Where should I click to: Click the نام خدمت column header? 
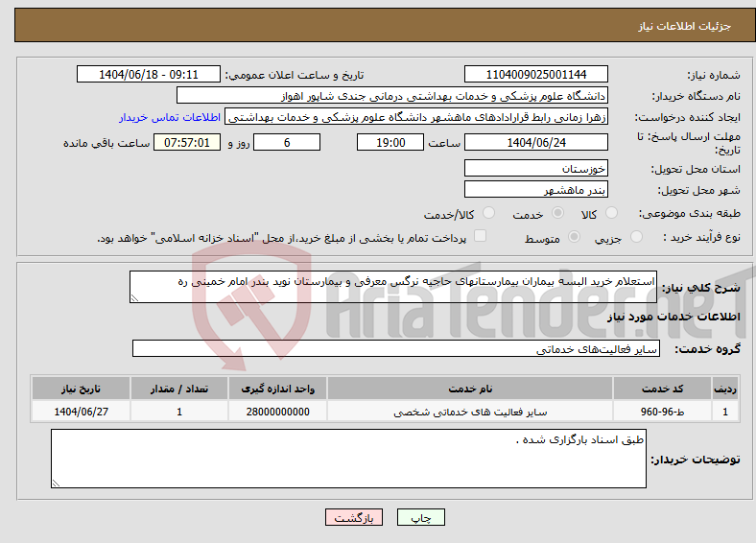pos(470,389)
